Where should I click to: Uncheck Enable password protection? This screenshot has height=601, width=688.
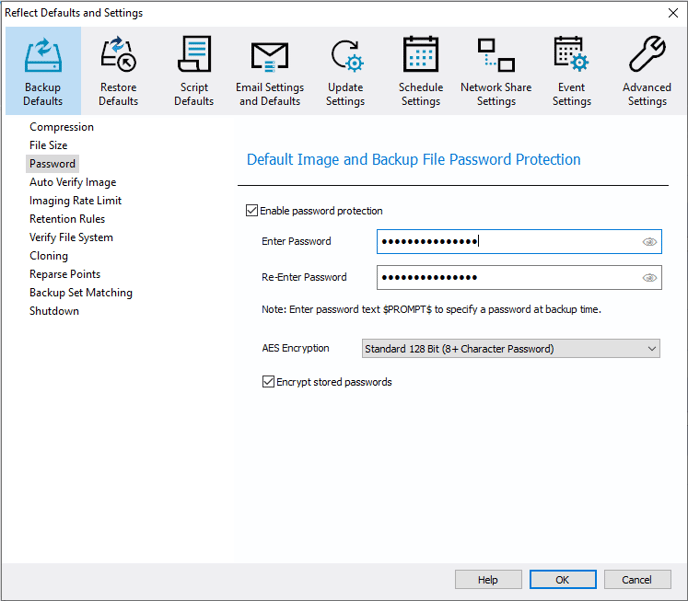pos(252,211)
